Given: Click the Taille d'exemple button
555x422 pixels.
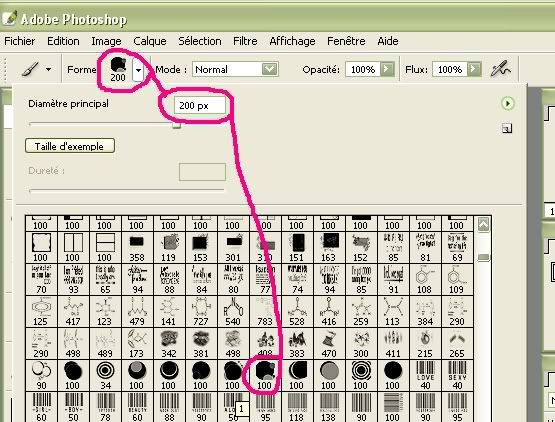Looking at the screenshot, I should click(70, 146).
